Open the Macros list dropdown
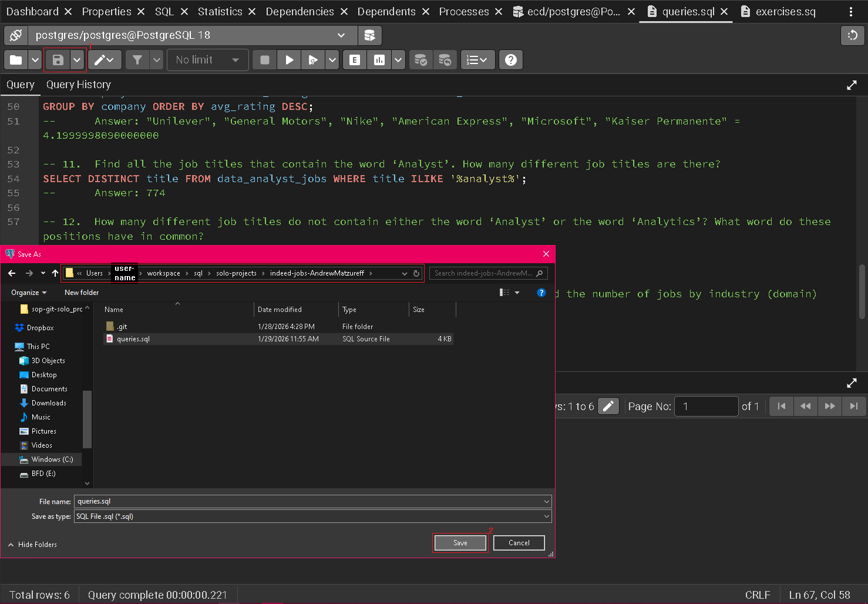 point(477,60)
